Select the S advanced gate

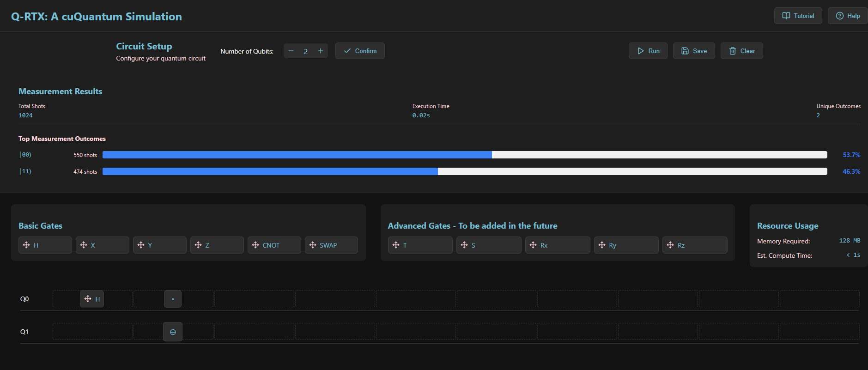click(489, 245)
